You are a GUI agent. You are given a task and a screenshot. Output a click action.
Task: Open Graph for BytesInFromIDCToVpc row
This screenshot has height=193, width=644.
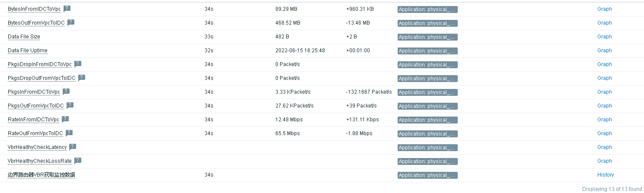(x=604, y=9)
